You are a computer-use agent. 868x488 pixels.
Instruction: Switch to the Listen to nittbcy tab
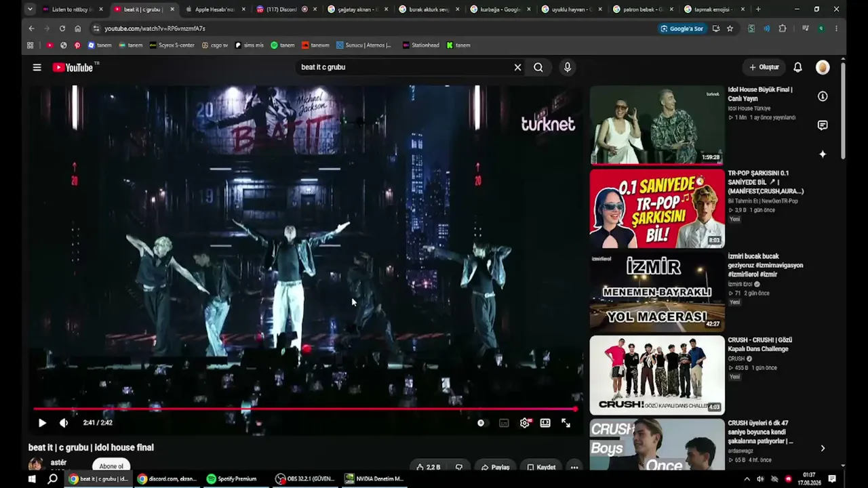[72, 9]
